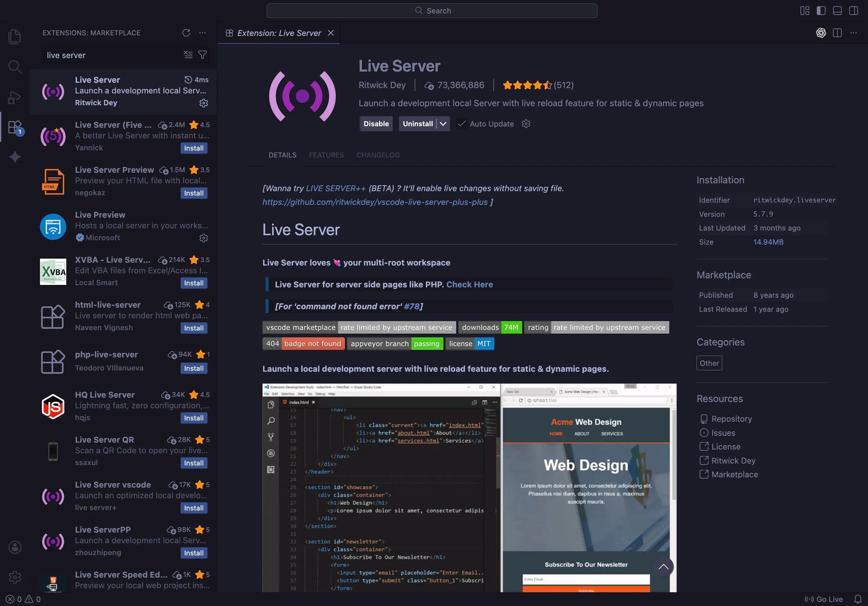The width and height of the screenshot is (868, 606).
Task: Toggle the bottom panel visibility
Action: (837, 11)
